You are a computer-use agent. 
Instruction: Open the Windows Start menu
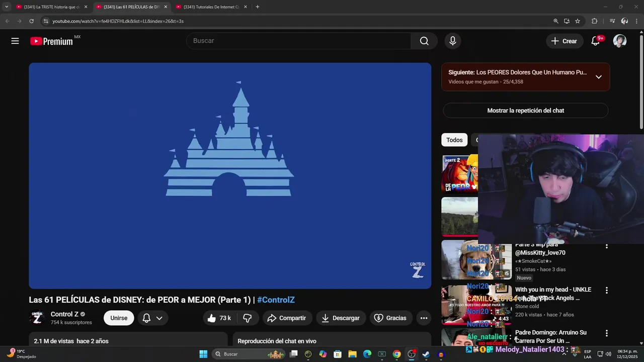point(203,354)
